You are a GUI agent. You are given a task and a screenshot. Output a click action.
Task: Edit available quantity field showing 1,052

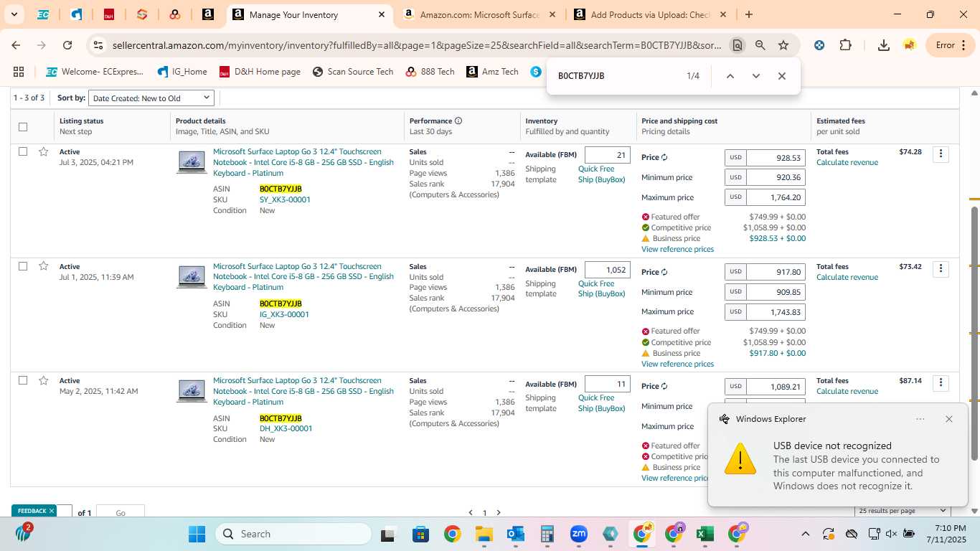[608, 270]
